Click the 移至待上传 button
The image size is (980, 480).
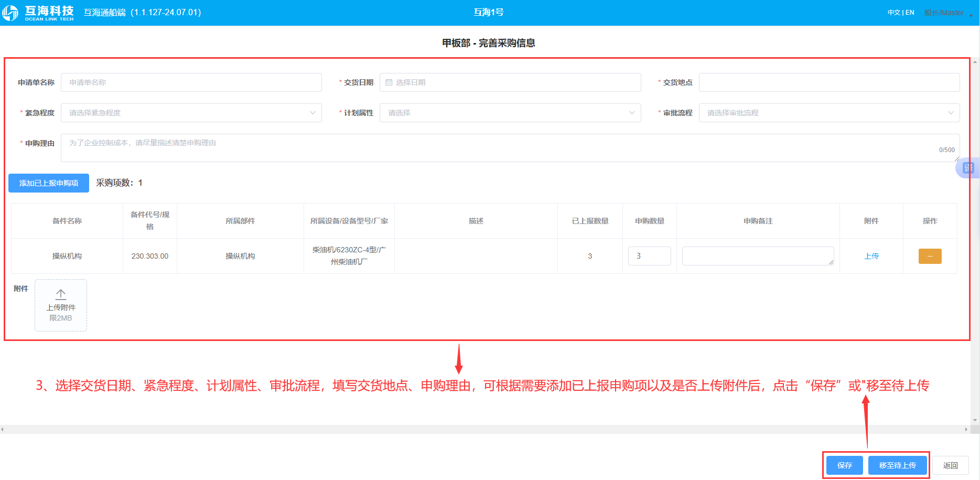point(897,465)
